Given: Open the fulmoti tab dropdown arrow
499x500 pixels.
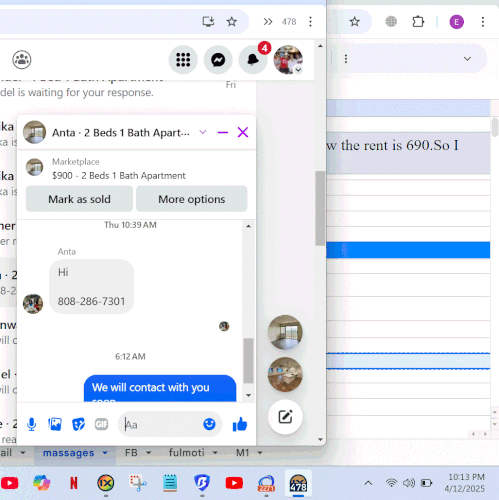Looking at the screenshot, I should (x=215, y=453).
